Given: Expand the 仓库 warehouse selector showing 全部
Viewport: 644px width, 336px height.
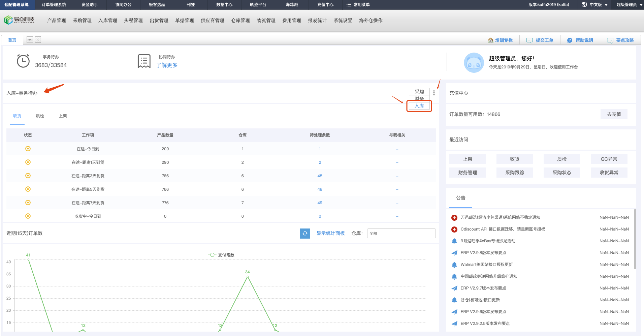Looking at the screenshot, I should coord(401,233).
